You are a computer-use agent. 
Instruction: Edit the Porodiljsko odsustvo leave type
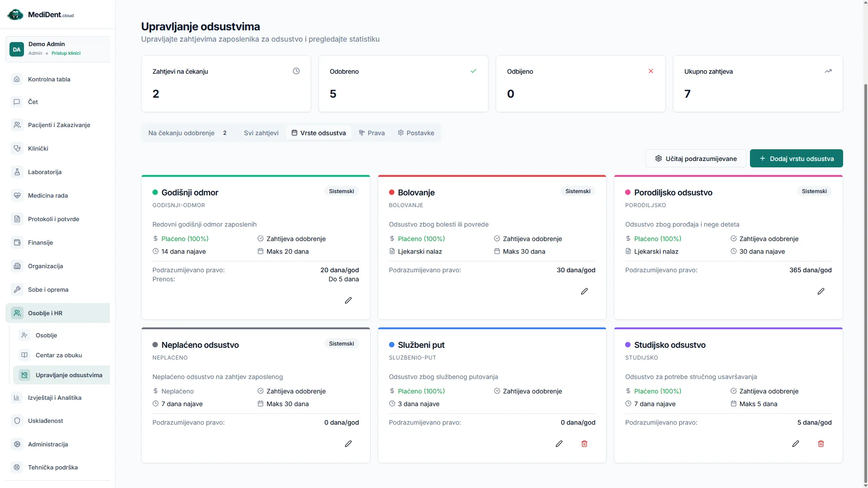[x=821, y=291]
